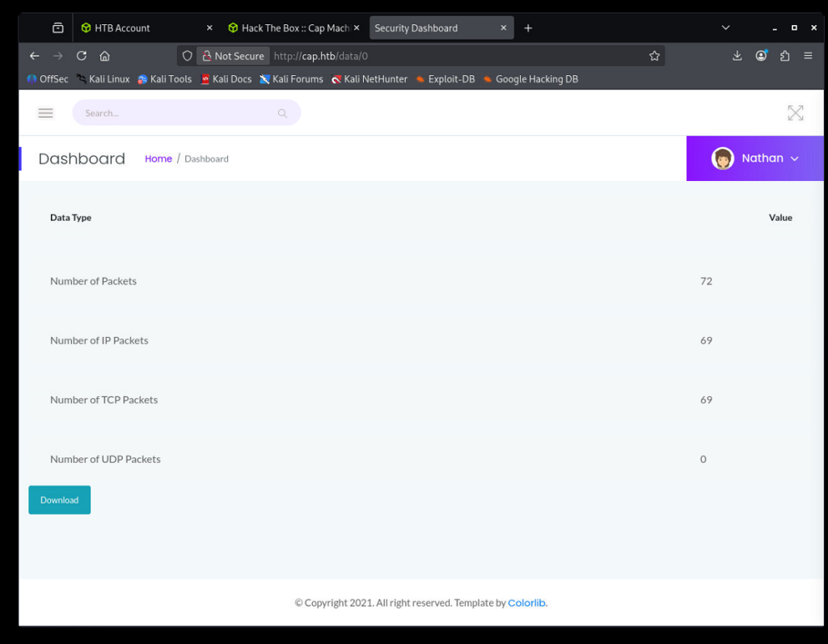
Task: Click the Home breadcrumb link
Action: coord(158,159)
